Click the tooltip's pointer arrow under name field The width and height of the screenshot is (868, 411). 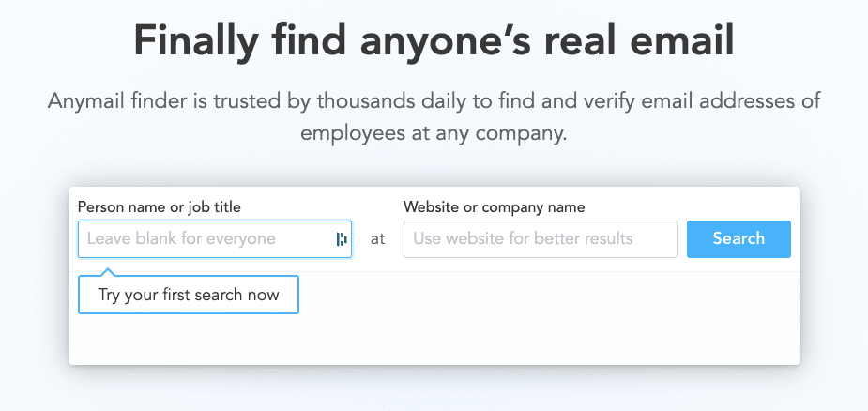coord(109,272)
